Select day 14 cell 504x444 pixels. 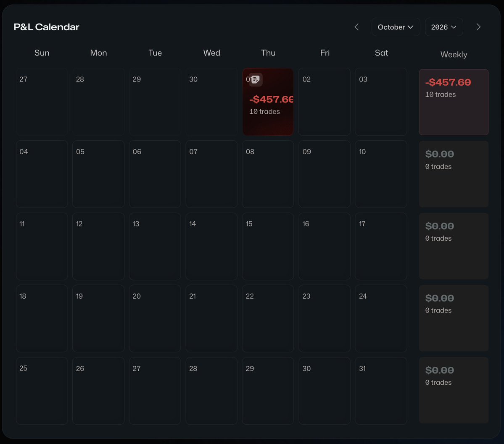tap(211, 247)
